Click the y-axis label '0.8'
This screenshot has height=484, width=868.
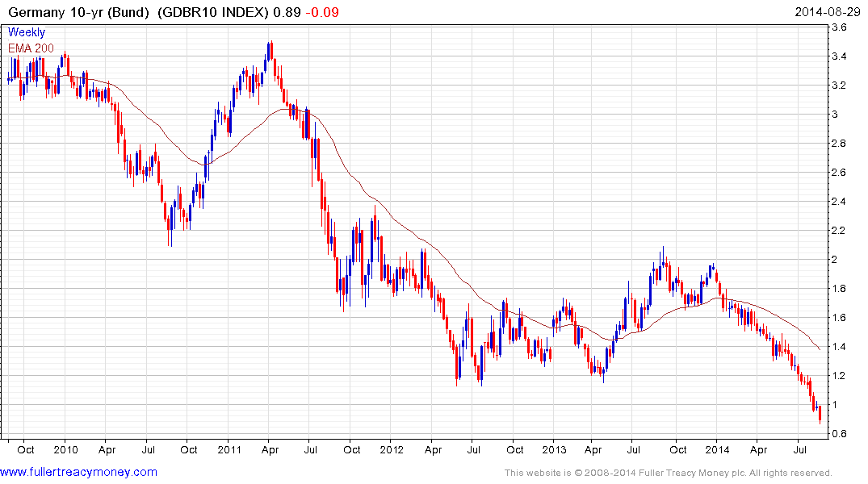pos(839,434)
